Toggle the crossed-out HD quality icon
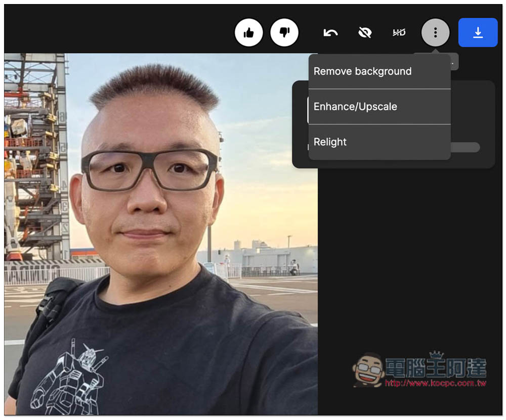The width and height of the screenshot is (506, 420). pyautogui.click(x=399, y=33)
